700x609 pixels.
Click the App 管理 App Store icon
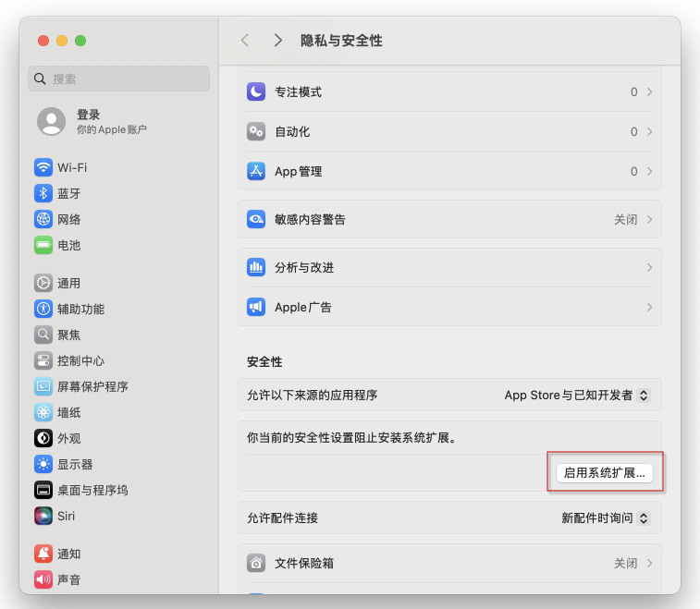pyautogui.click(x=256, y=171)
